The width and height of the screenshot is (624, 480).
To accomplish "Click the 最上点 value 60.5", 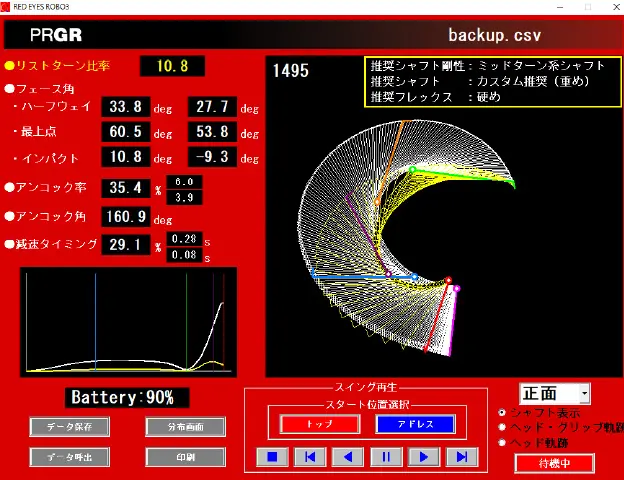I will pos(126,132).
